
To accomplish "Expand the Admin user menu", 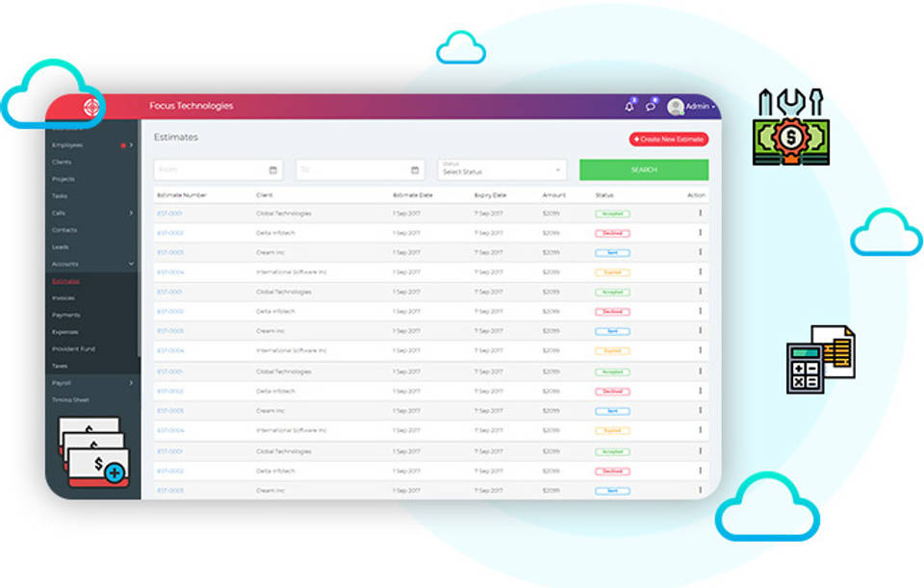I will pyautogui.click(x=700, y=107).
